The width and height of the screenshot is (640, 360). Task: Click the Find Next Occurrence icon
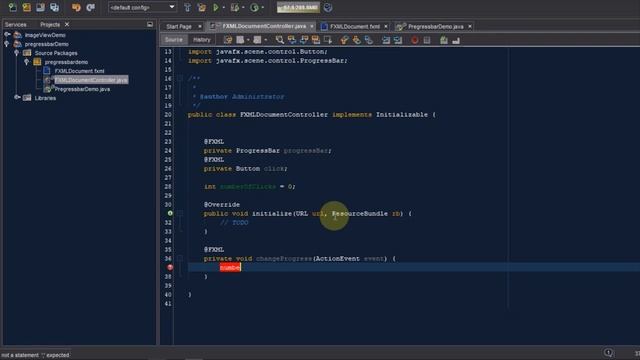pyautogui.click(x=304, y=40)
